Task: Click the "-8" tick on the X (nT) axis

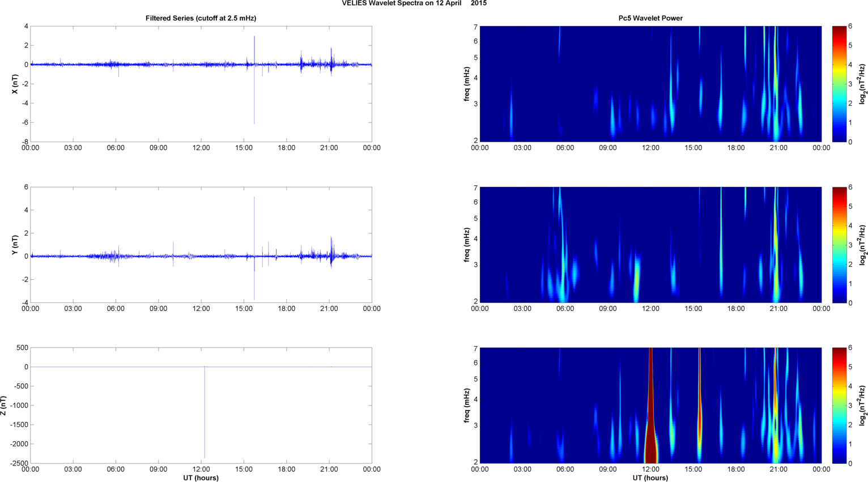Action: (24, 142)
